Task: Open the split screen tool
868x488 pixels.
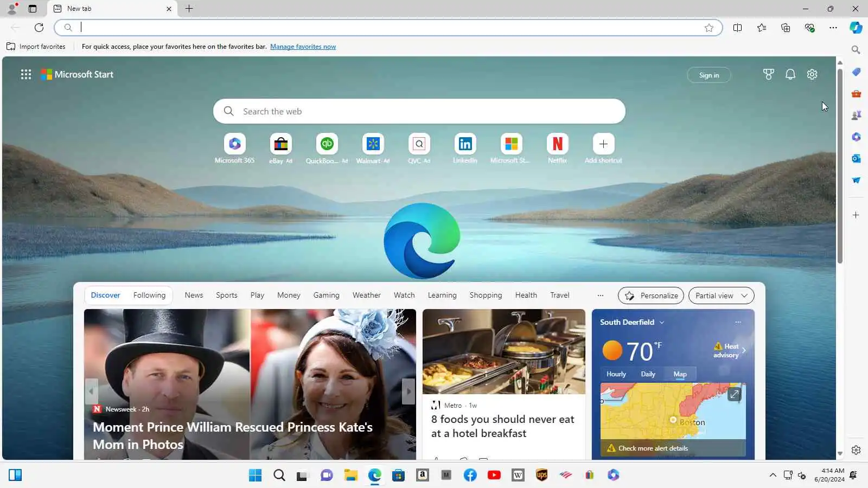Action: coord(737,28)
